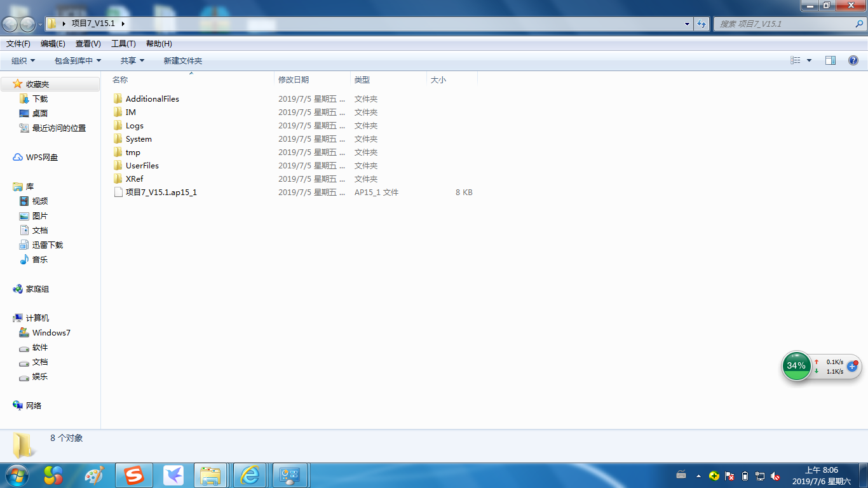Viewport: 868px width, 488px height.
Task: Click the refresh icon beside address bar
Action: point(702,24)
